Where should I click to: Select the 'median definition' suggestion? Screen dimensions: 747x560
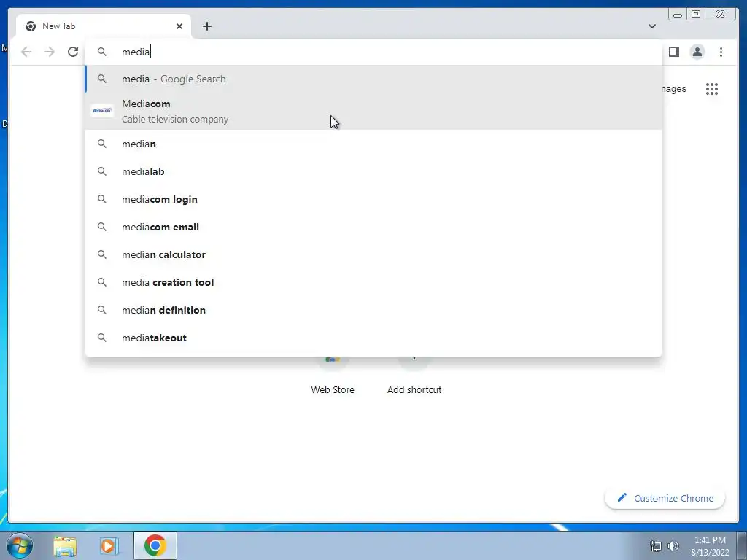tap(373, 309)
